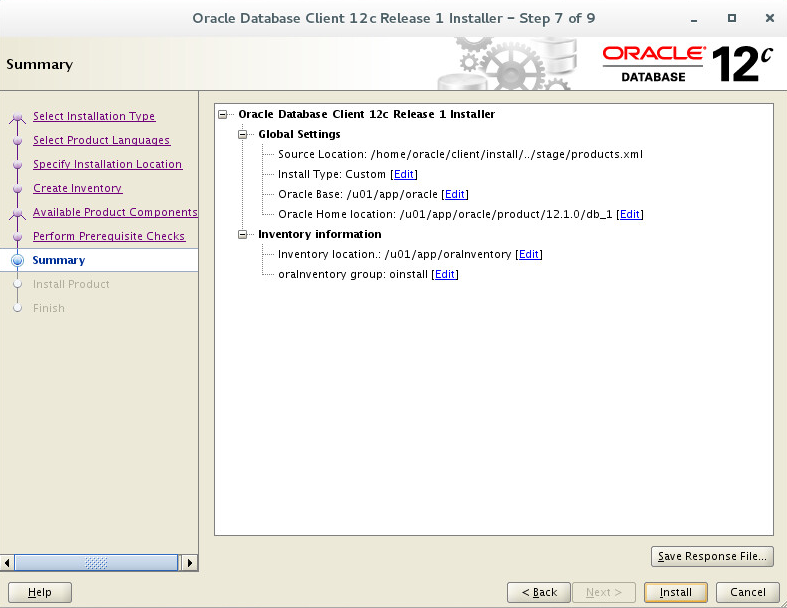Screen dimensions: 787x608
Task: Click the Available Product Components step marker
Action: [18, 214]
